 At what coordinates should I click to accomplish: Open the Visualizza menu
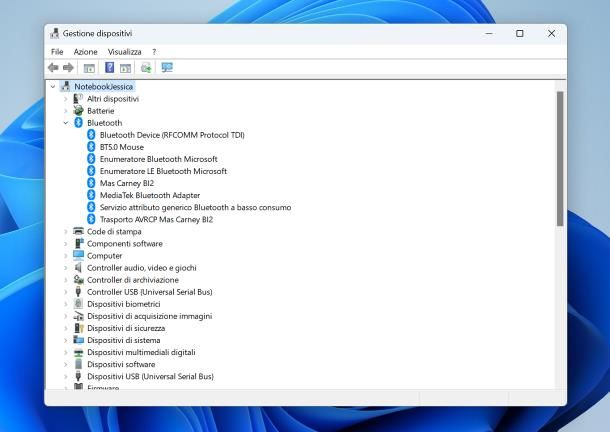[124, 52]
